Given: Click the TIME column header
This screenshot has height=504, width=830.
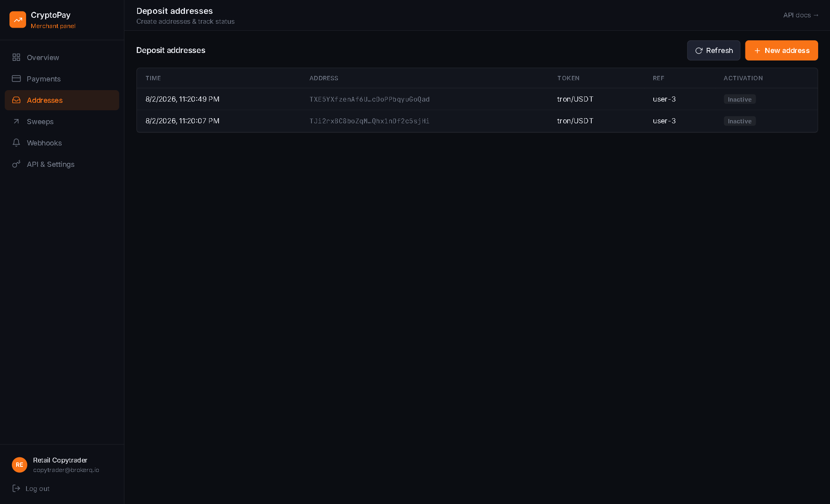Looking at the screenshot, I should (x=153, y=78).
